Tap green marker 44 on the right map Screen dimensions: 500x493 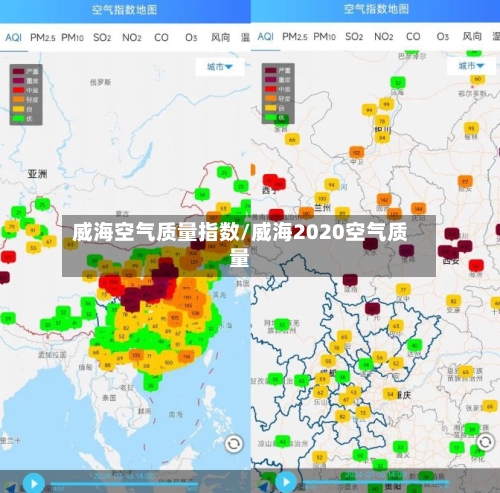[366, 365]
